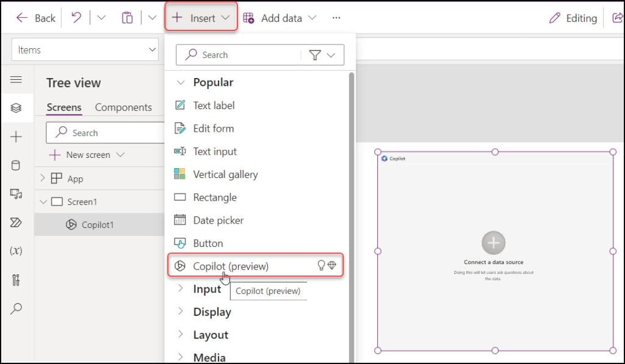
Task: Open the Add data menu
Action: [280, 18]
